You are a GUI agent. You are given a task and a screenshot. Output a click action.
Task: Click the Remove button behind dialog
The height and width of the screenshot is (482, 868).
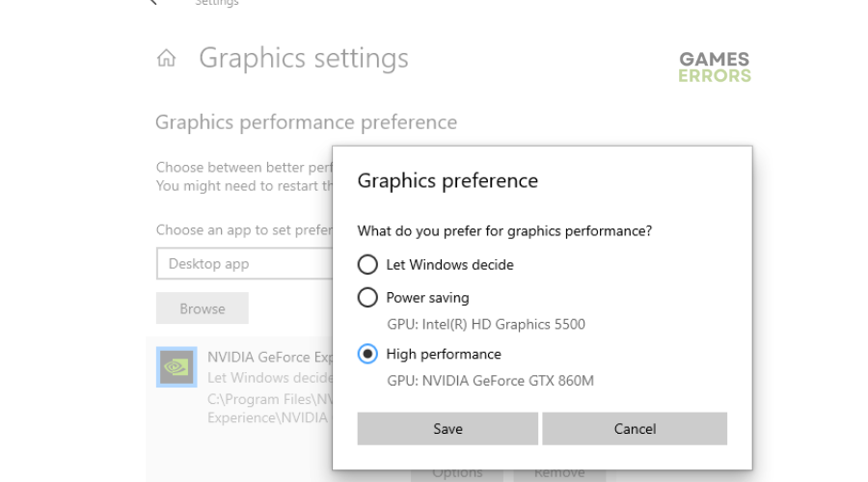pos(559,475)
